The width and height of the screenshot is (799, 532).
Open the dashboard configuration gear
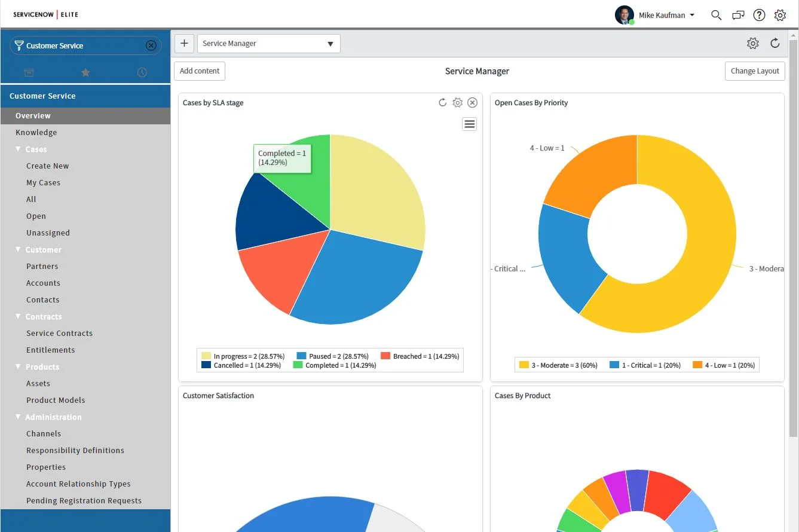(753, 43)
